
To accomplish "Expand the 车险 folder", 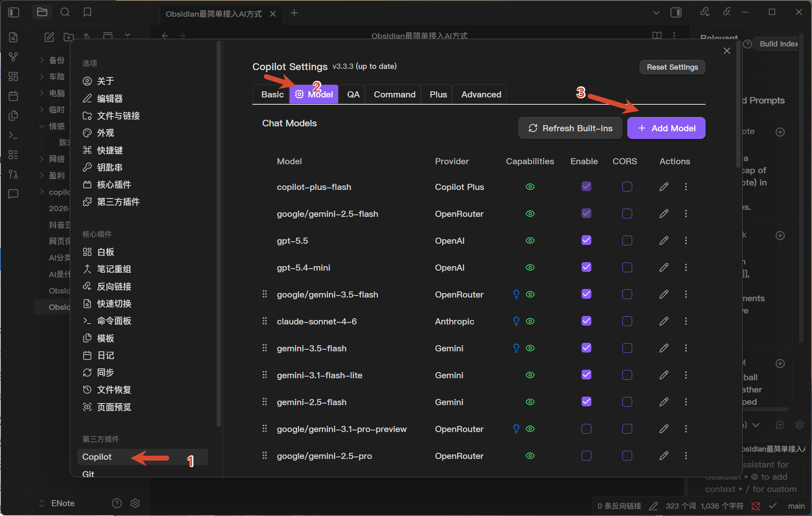I will coord(42,76).
